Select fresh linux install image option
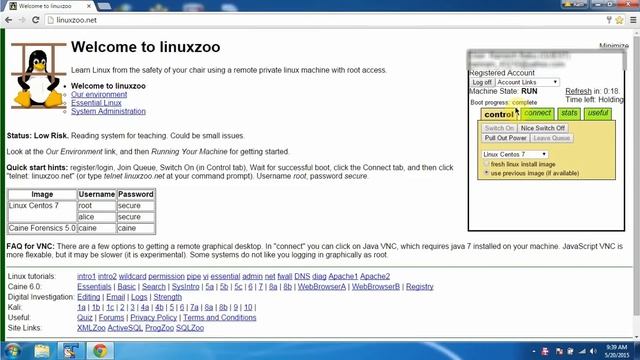The width and height of the screenshot is (640, 360). [x=486, y=164]
